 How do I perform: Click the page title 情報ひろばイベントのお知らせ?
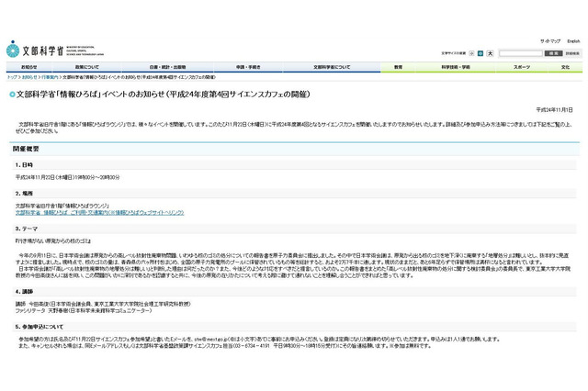[164, 94]
